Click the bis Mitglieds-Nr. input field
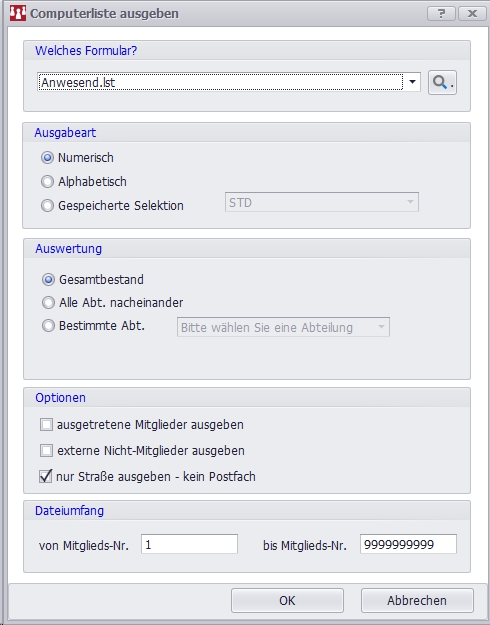 click(408, 544)
